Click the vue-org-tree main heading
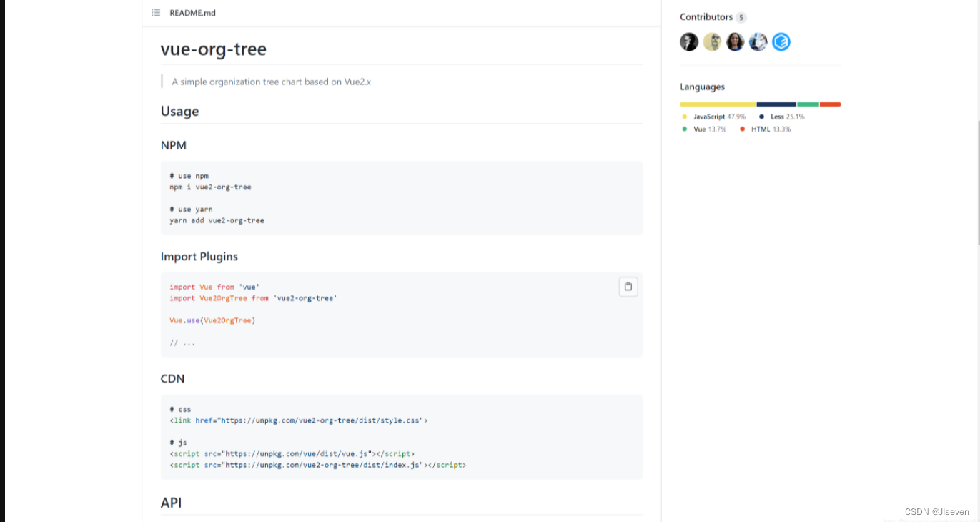Viewport: 980px width, 522px height. 213,49
